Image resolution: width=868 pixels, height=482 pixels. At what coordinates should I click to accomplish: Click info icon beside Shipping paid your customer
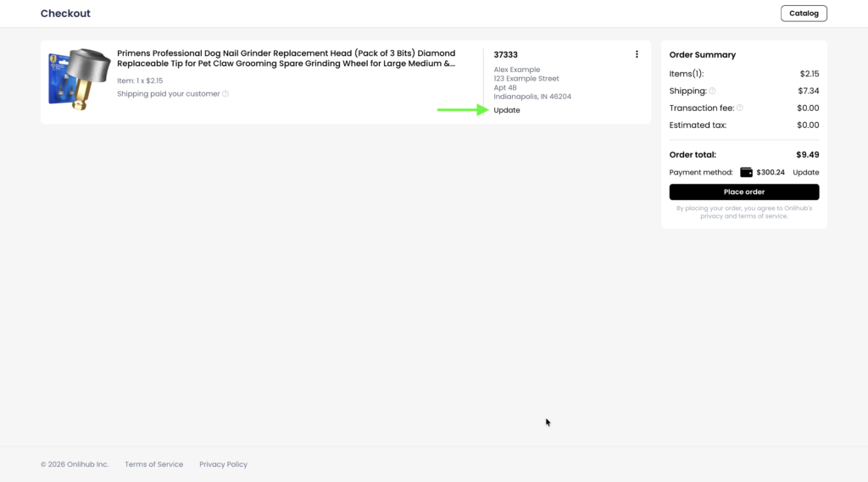click(x=225, y=94)
